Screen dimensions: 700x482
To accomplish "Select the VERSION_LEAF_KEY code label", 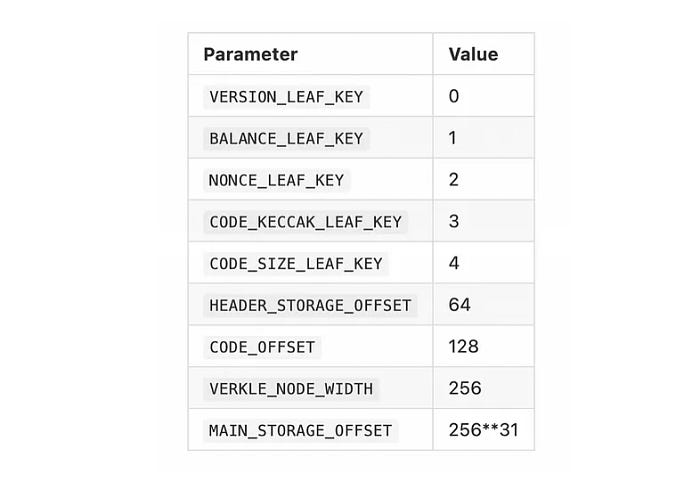I will (x=286, y=97).
